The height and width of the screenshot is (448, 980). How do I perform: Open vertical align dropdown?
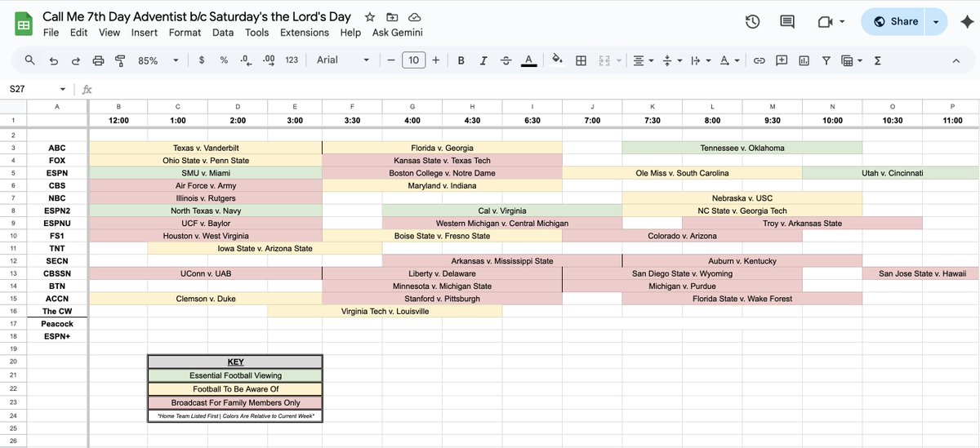click(x=671, y=60)
